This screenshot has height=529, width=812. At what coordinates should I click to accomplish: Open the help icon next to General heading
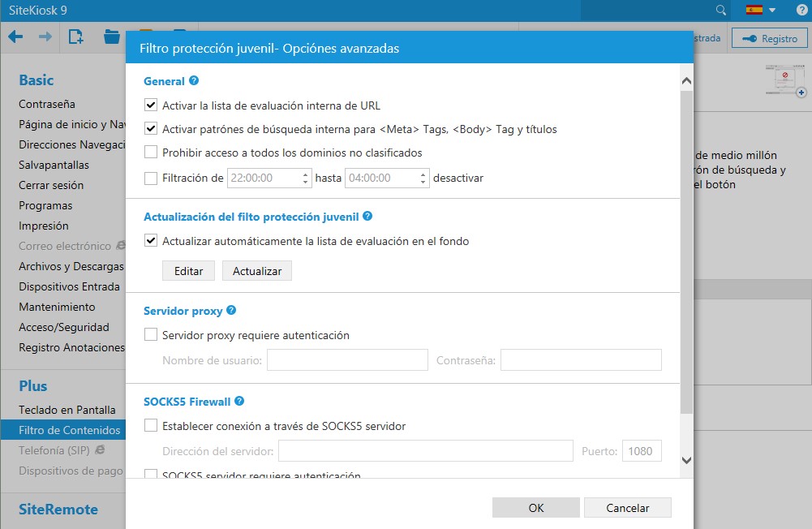194,81
